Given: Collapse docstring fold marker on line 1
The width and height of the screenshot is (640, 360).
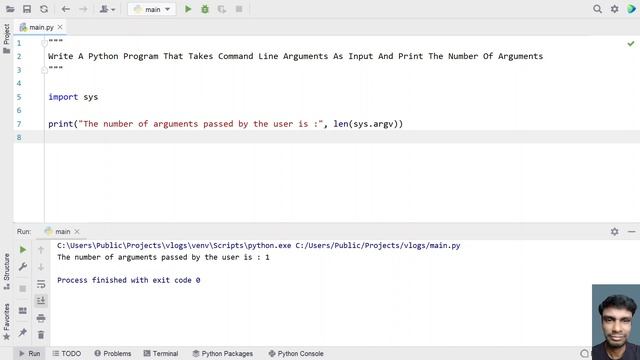Looking at the screenshot, I should point(44,43).
